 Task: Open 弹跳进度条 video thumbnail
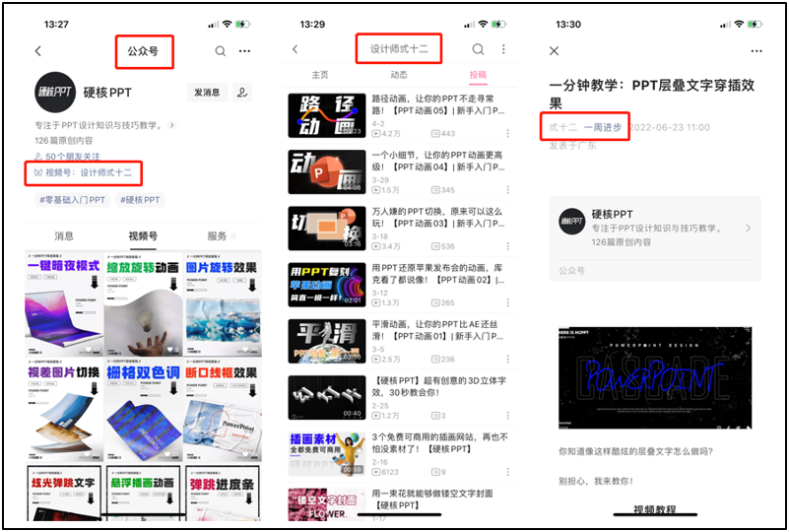click(x=222, y=493)
